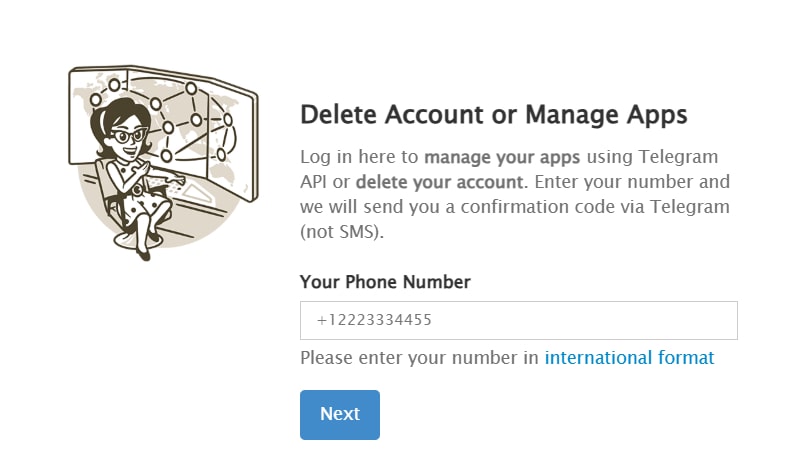Click the bold delete your account text
The width and height of the screenshot is (787, 472).
pyautogui.click(x=439, y=182)
